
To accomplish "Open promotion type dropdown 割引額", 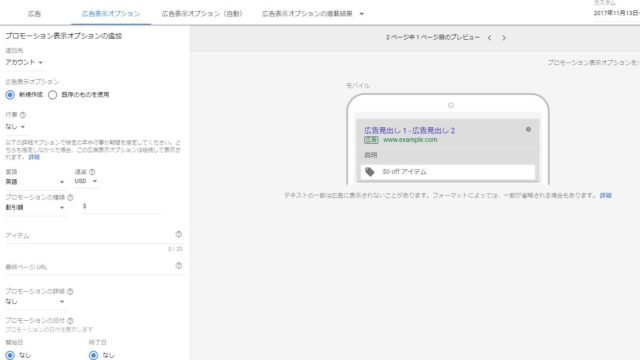I will click(x=35, y=207).
